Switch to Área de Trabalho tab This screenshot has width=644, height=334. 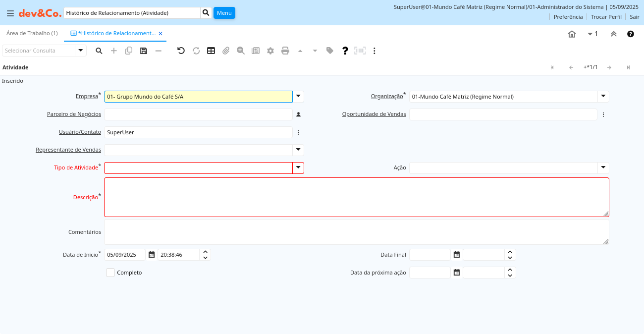pos(32,33)
